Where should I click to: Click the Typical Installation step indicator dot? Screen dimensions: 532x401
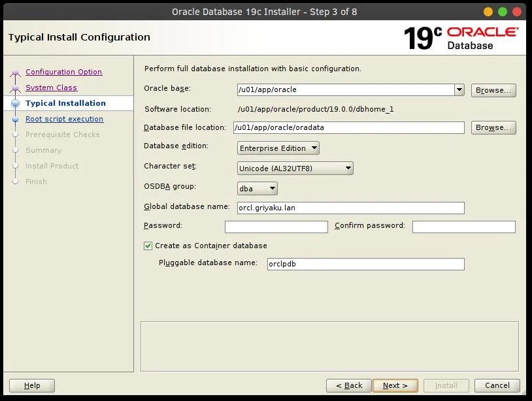coord(16,103)
